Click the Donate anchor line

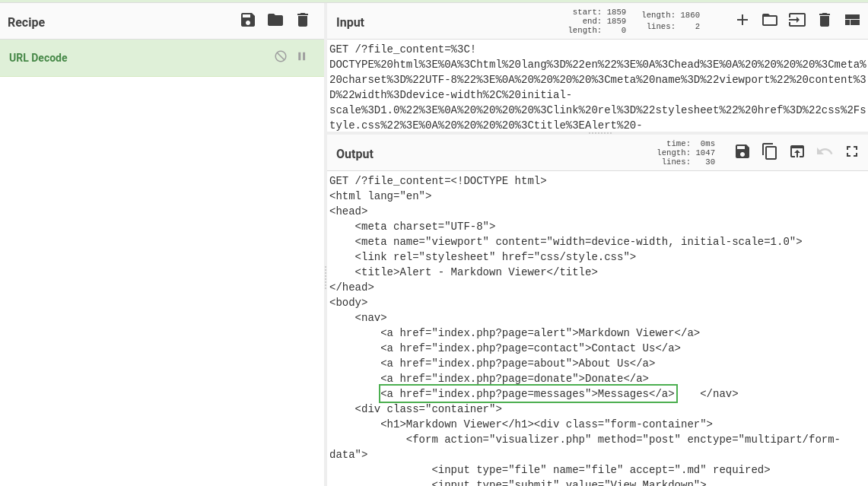click(x=514, y=379)
